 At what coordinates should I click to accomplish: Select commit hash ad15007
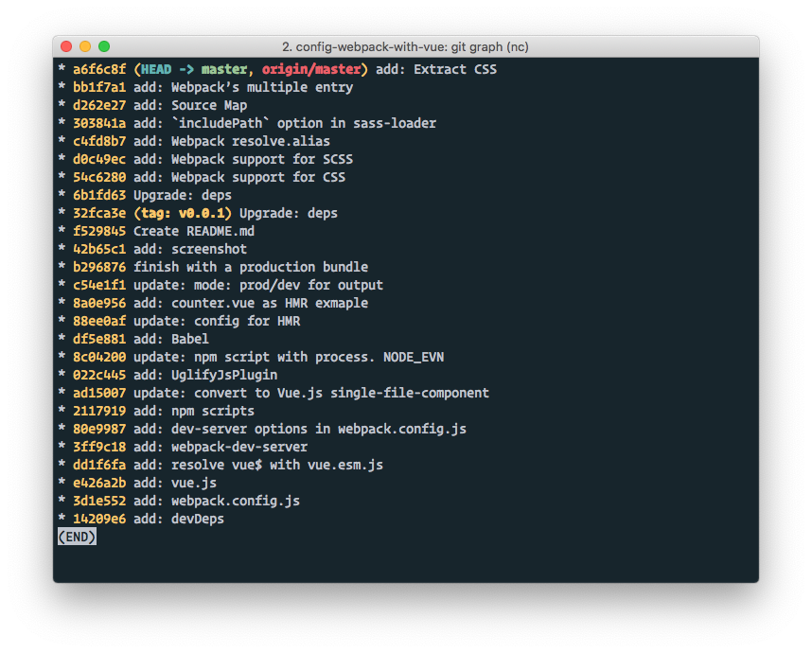[x=99, y=393]
